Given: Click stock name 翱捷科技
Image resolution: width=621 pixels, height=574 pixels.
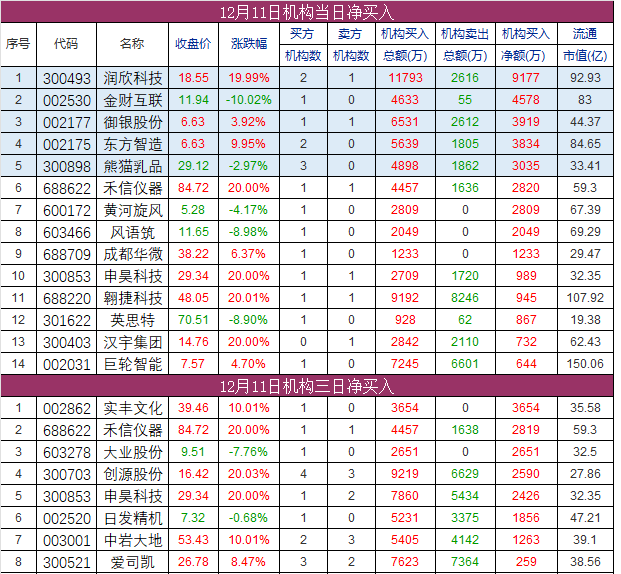Looking at the screenshot, I should coord(133,298).
